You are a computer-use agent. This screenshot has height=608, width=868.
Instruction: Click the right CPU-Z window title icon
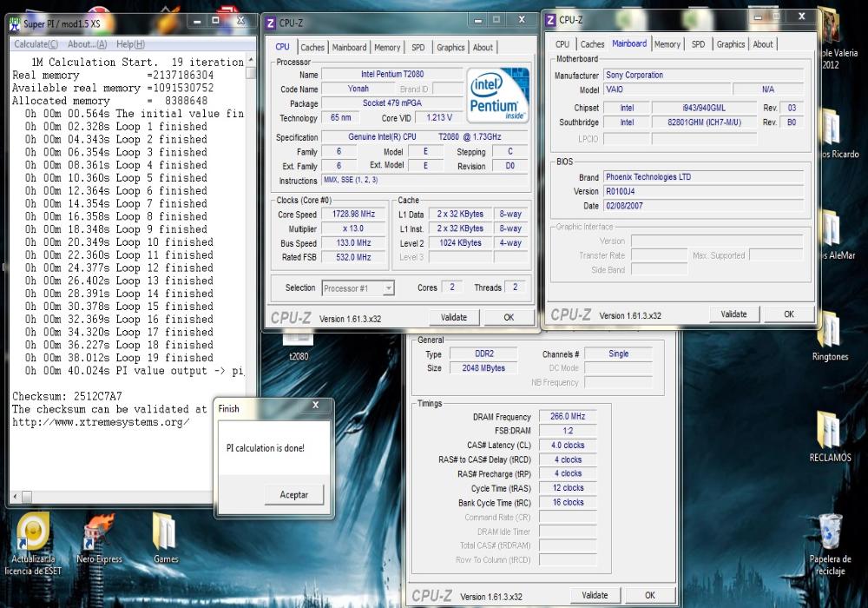[x=551, y=20]
